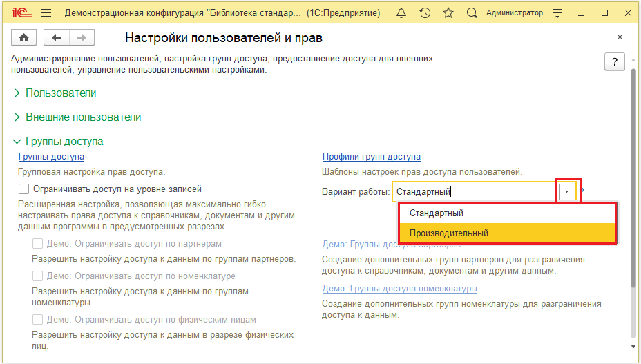Open service settings lines icon in title bar
Image resolution: width=641 pixels, height=364 pixels.
pos(557,13)
